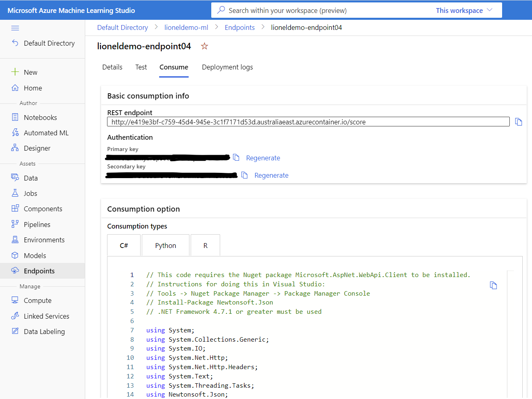Click the lioneldemo-endpoint04 breadcrumb text
532x399 pixels.
tap(306, 27)
